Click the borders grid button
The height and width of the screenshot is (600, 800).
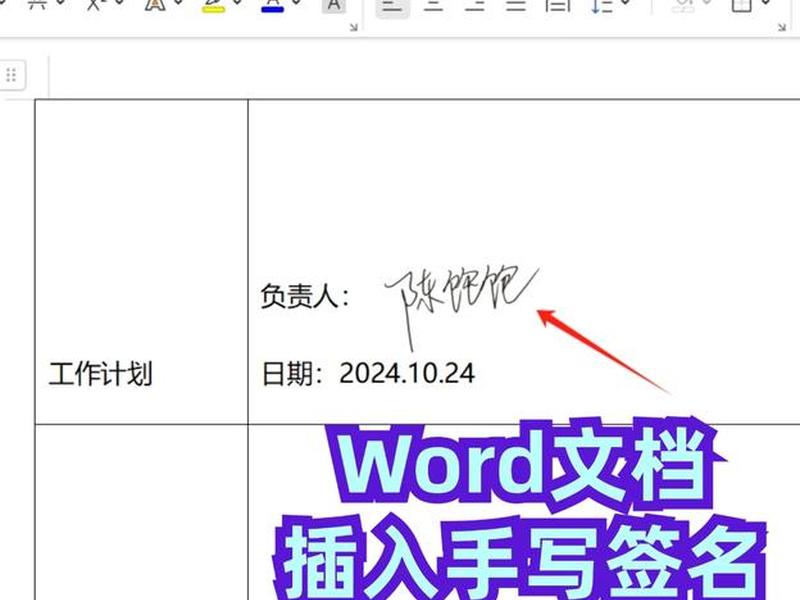pos(741,6)
